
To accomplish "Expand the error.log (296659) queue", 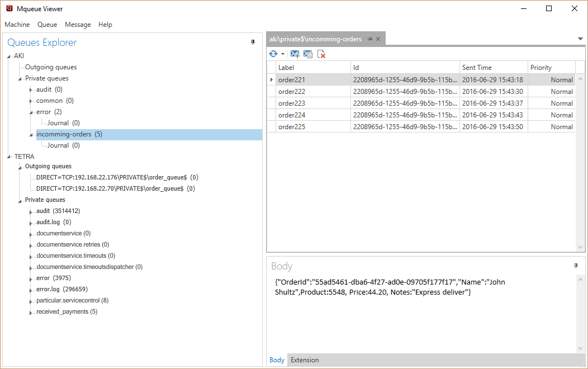I will (x=31, y=291).
